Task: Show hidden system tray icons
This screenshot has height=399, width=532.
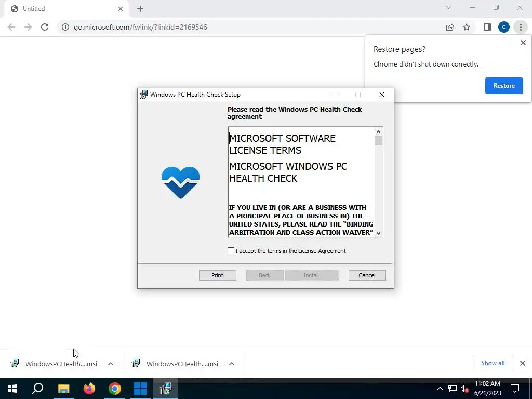Action: [x=440, y=389]
